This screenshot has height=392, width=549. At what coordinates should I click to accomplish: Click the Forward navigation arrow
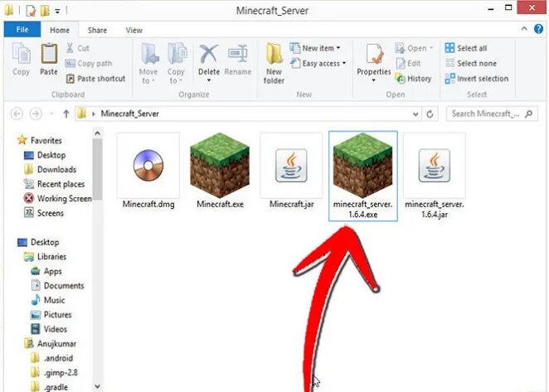[x=36, y=114]
